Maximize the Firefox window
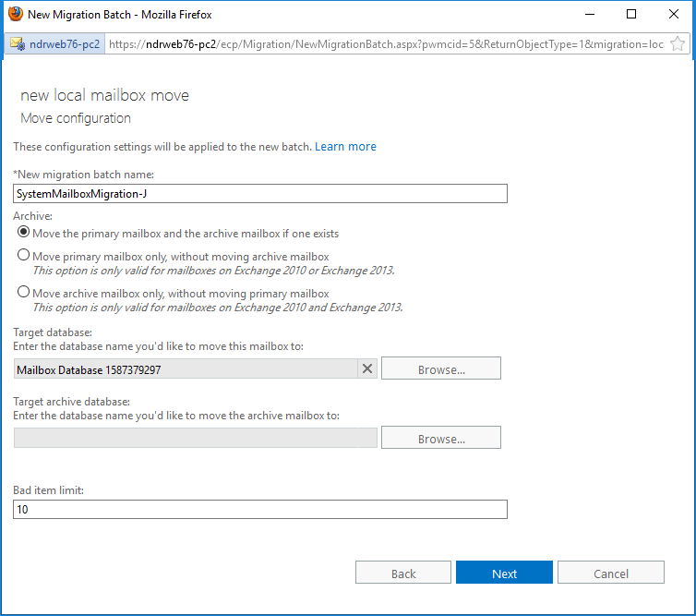 pos(631,14)
